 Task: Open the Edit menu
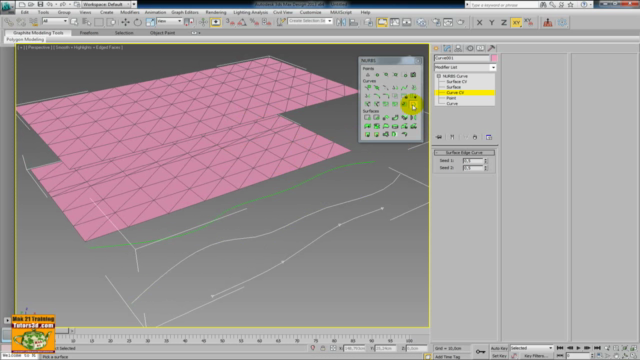point(25,13)
